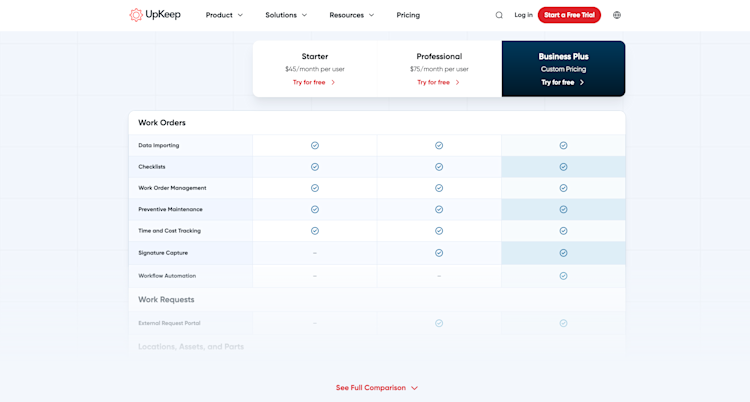Expand the Resources menu

352,15
